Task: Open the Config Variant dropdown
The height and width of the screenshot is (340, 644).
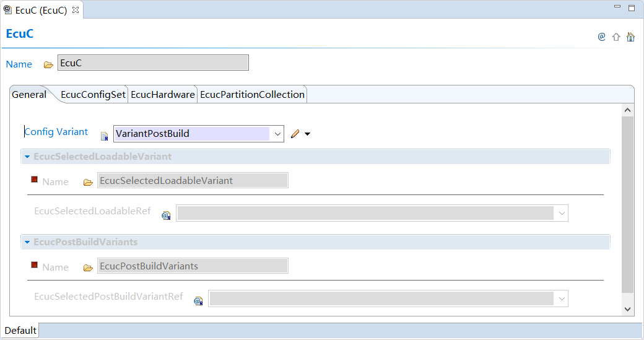Action: pos(277,134)
